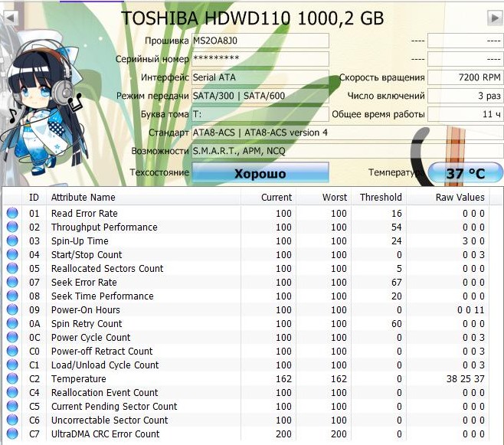Click threshold value 67 in Seek Error Rate row
Screen dimensions: 504x445
coord(396,283)
